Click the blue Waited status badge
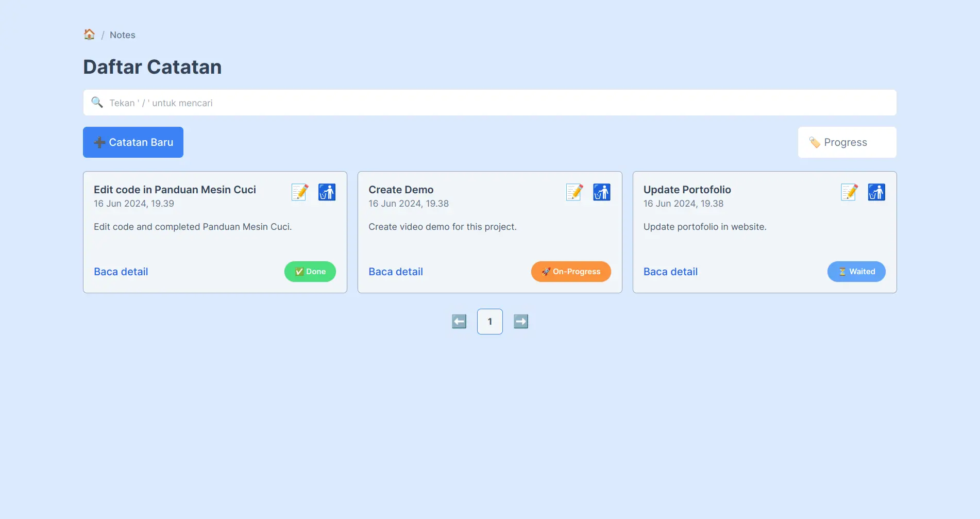Image resolution: width=980 pixels, height=519 pixels. [856, 272]
